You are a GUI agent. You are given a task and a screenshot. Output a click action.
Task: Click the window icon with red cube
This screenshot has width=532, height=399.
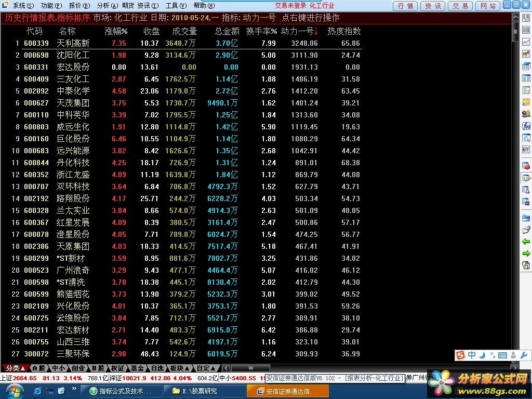coord(526,166)
